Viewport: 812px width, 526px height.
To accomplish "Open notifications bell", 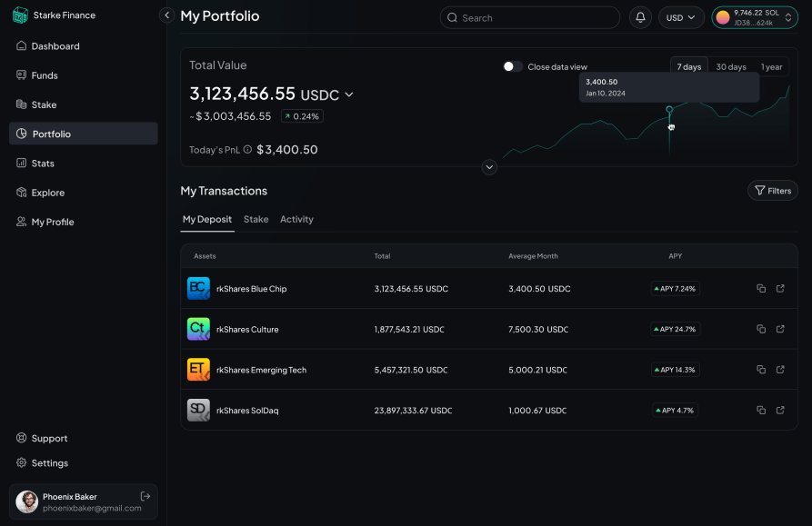I will [640, 17].
